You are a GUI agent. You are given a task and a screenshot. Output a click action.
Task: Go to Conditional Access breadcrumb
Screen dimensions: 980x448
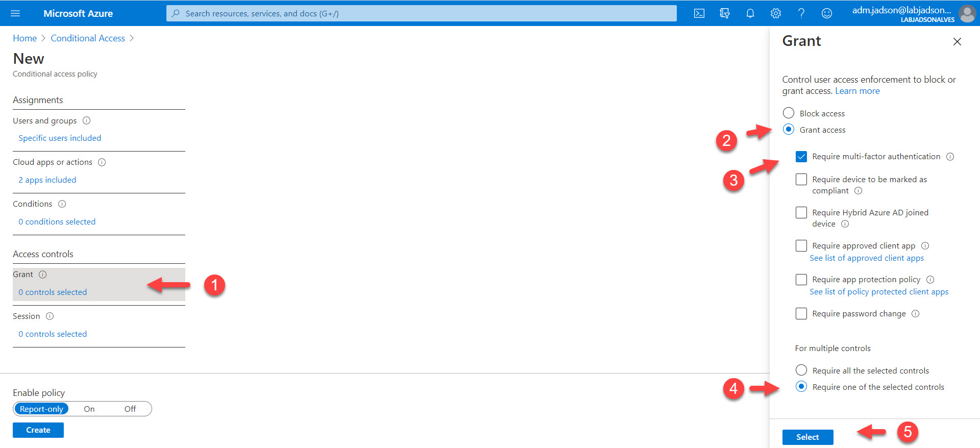pos(88,38)
